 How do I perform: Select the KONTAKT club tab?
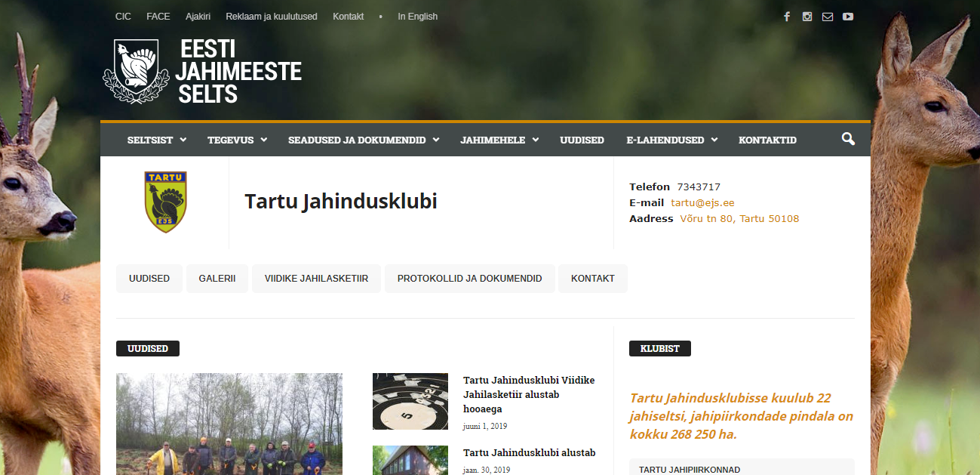pyautogui.click(x=592, y=279)
